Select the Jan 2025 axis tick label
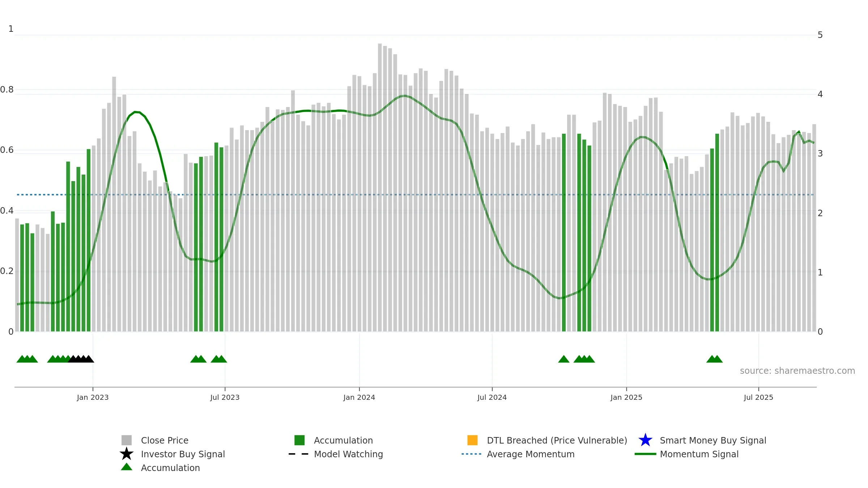 tap(626, 398)
